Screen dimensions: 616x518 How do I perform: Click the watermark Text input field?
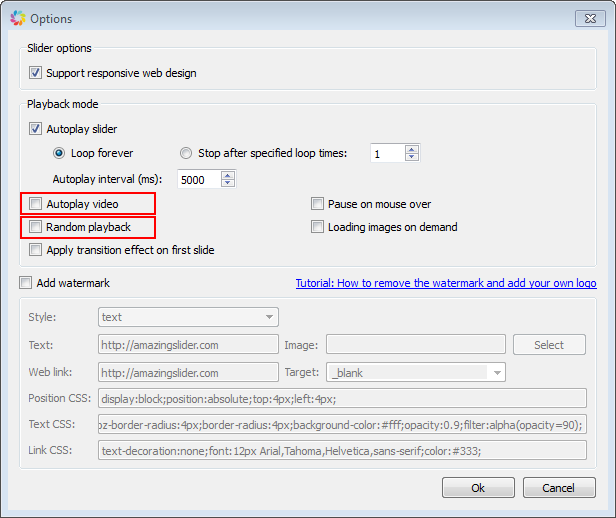coord(188,345)
